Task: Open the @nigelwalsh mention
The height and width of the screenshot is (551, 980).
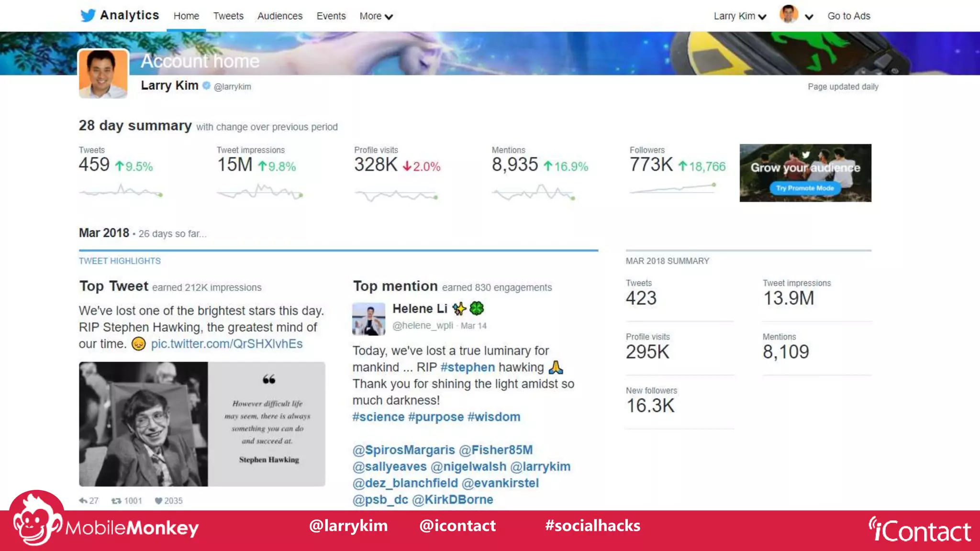Action: (468, 467)
